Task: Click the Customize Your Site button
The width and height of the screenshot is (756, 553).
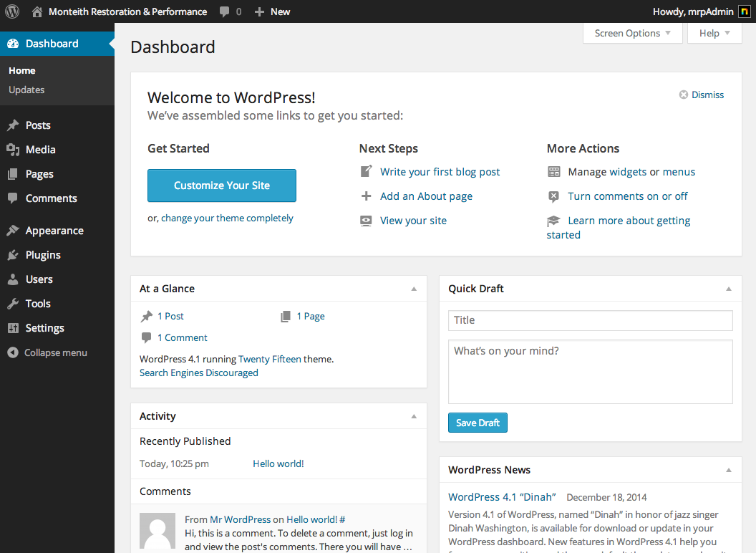Action: [221, 186]
